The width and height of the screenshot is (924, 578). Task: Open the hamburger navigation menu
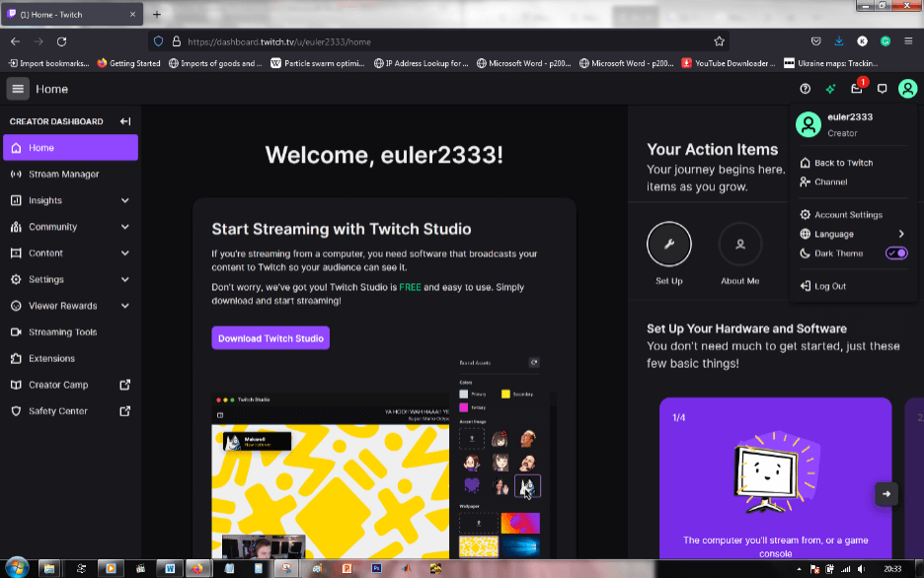coord(18,89)
